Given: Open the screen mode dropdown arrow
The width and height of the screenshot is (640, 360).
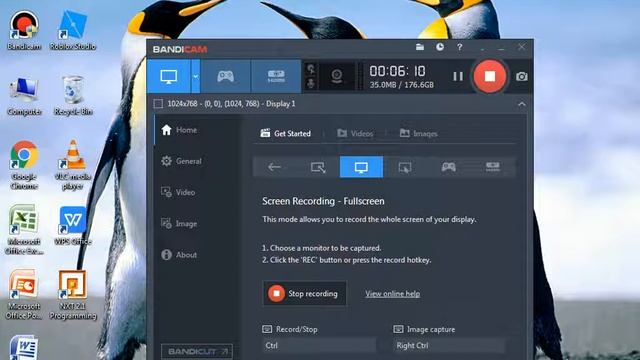Looking at the screenshot, I should (196, 76).
